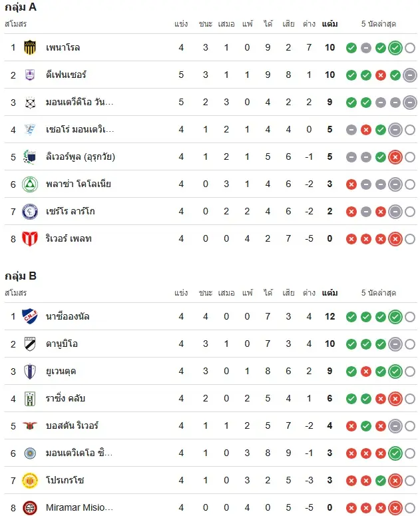Click the Racing Club green-white crest

pyautogui.click(x=30, y=399)
